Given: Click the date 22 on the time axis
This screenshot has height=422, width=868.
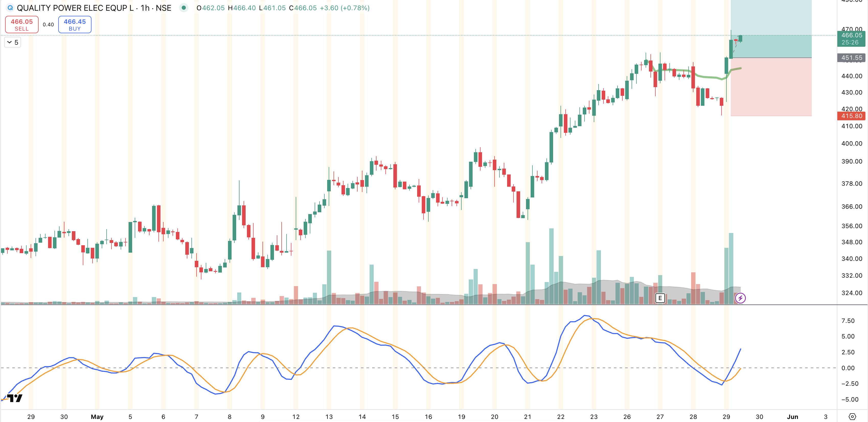Looking at the screenshot, I should (x=561, y=417).
